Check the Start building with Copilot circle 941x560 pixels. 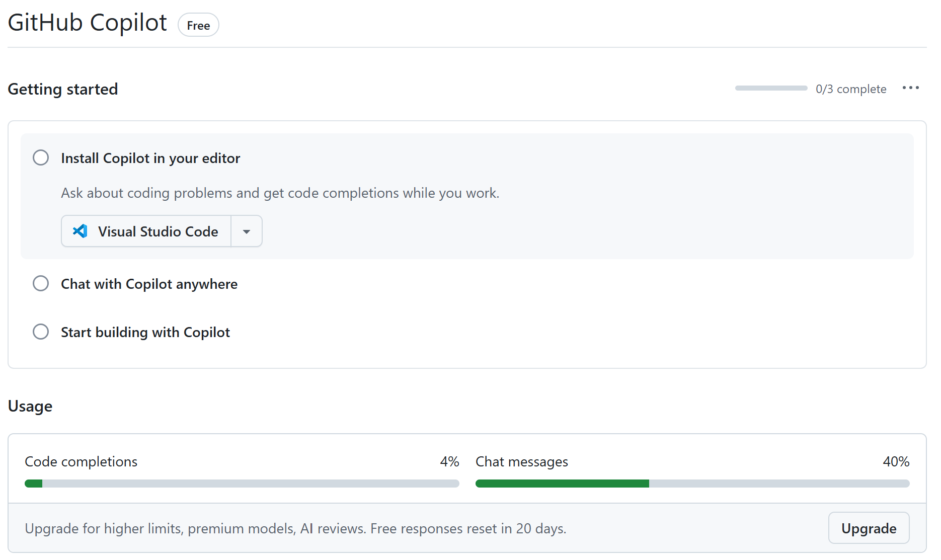point(41,332)
